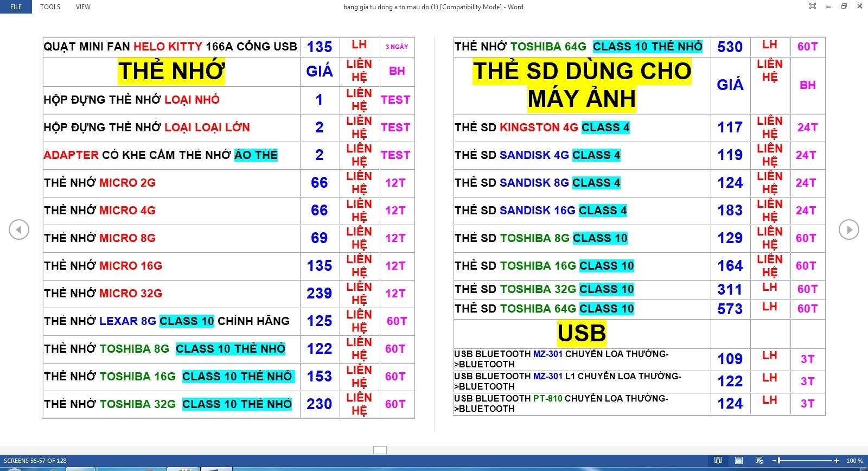Image resolution: width=868 pixels, height=471 pixels.
Task: Click the small page handle at bottom center
Action: (x=380, y=450)
